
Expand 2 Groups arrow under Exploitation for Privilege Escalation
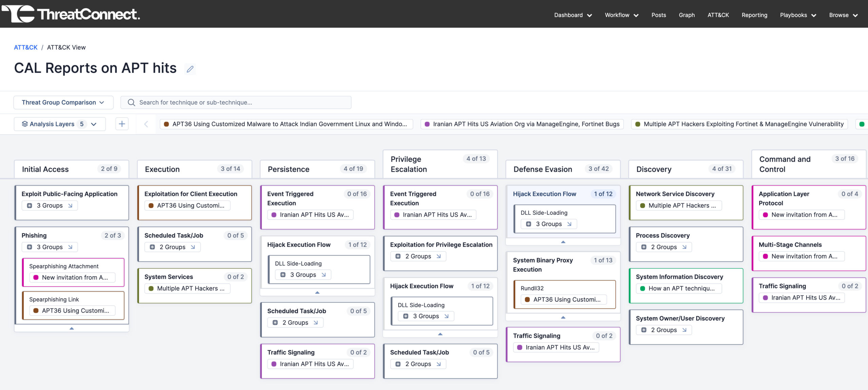439,256
